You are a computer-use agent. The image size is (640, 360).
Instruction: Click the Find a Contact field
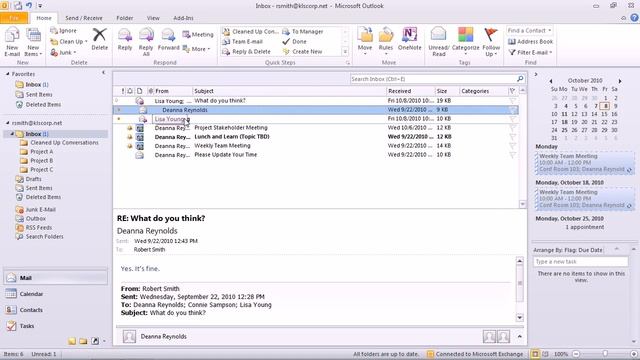click(x=530, y=31)
